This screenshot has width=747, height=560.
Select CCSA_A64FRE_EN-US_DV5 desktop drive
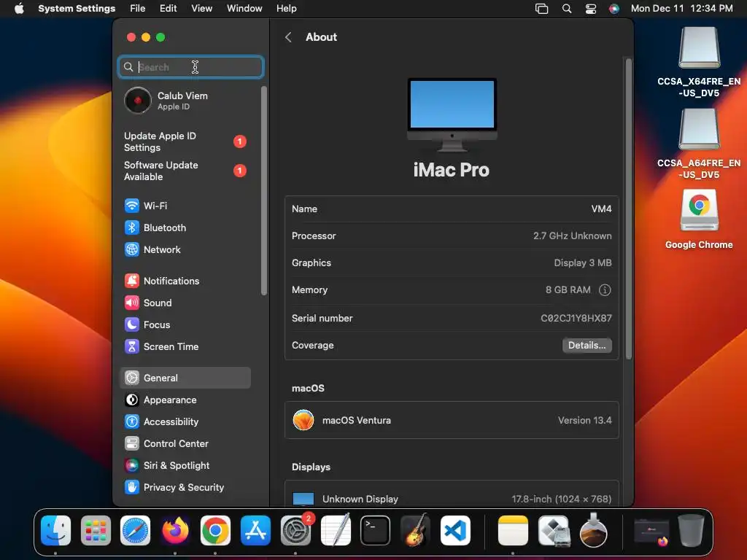point(699,144)
